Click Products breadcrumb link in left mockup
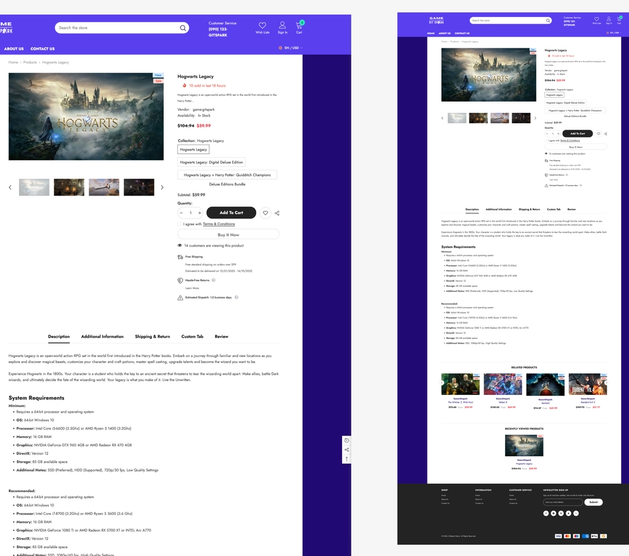 pos(30,62)
